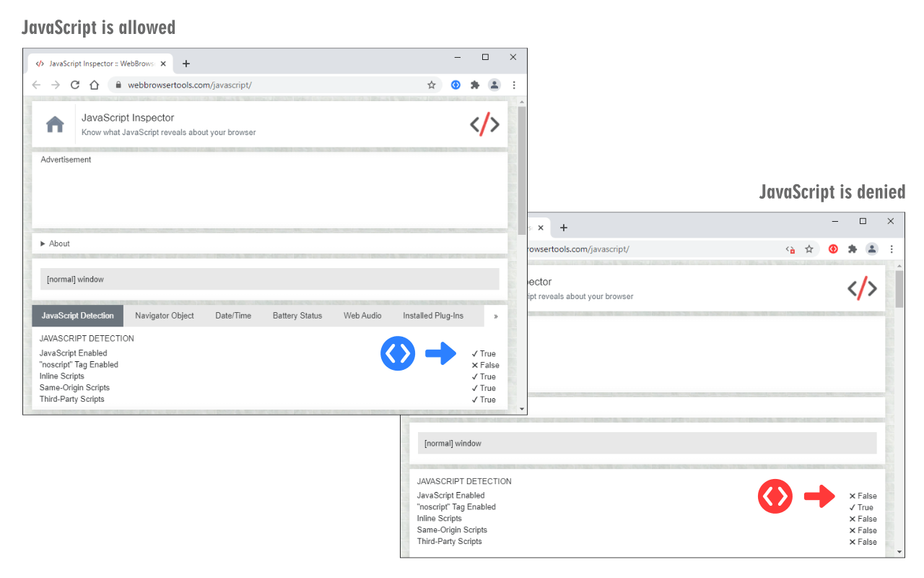This screenshot has width=924, height=578.
Task: Bookmark page with star in allowed window
Action: pos(432,85)
